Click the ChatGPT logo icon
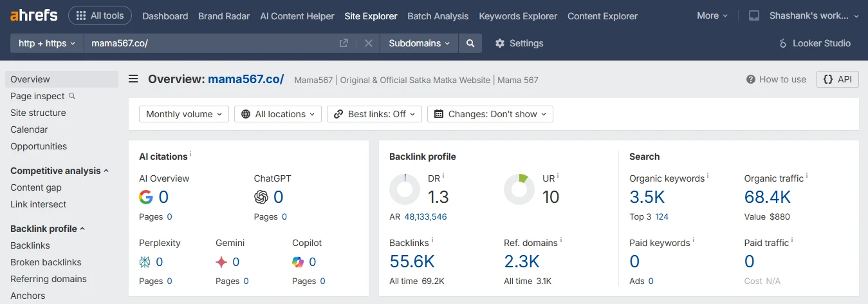 click(261, 197)
